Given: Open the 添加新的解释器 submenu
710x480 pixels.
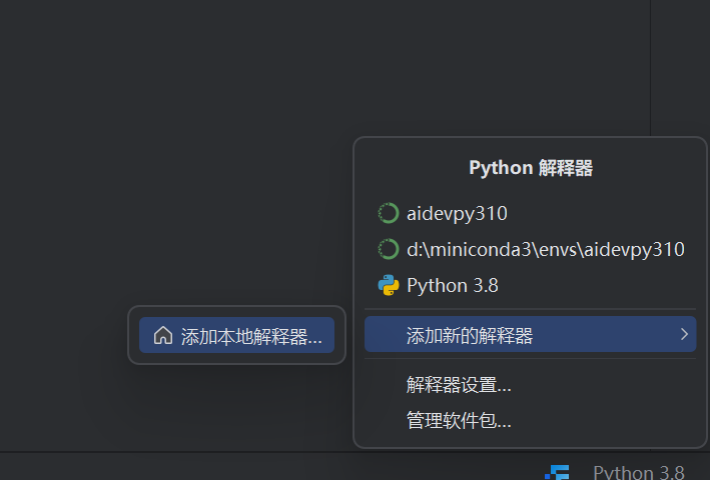Looking at the screenshot, I should 530,334.
